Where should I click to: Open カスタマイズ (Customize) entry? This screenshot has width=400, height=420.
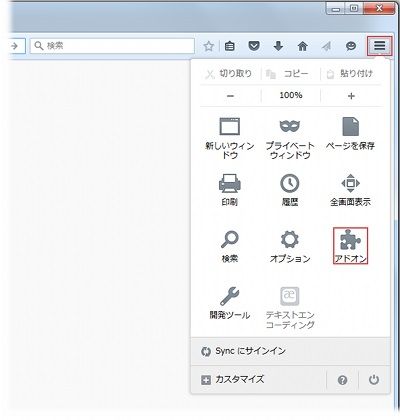point(233,379)
